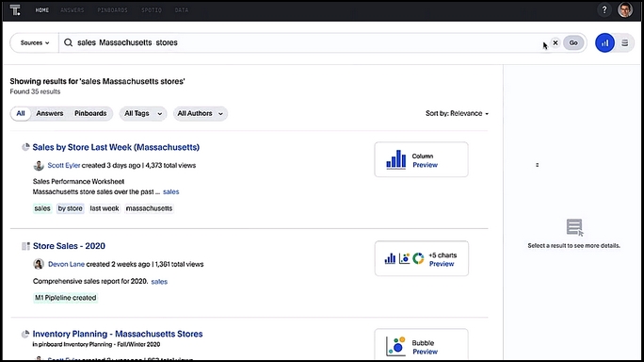
Task: Click the Devon Lane author link
Action: pos(66,264)
